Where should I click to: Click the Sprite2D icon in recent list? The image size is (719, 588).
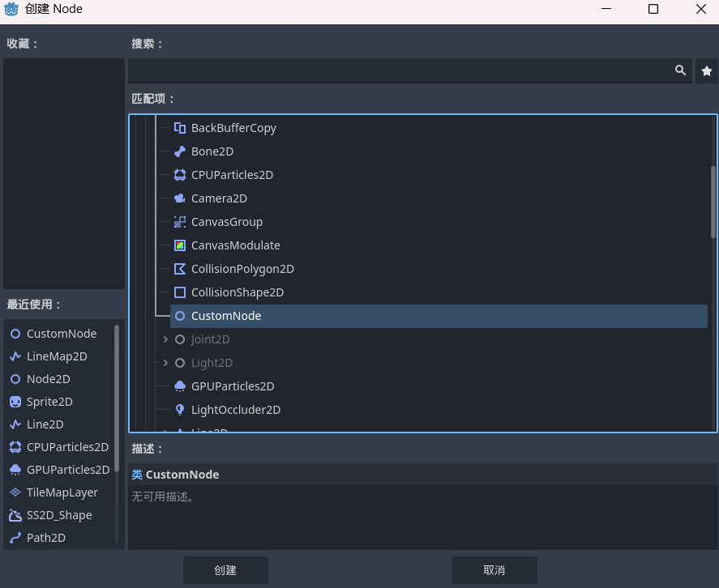(x=15, y=402)
